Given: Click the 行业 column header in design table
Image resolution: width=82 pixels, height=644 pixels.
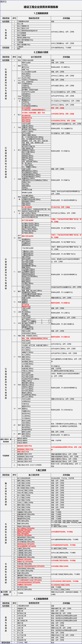Looking at the screenshot, I should (19, 57).
